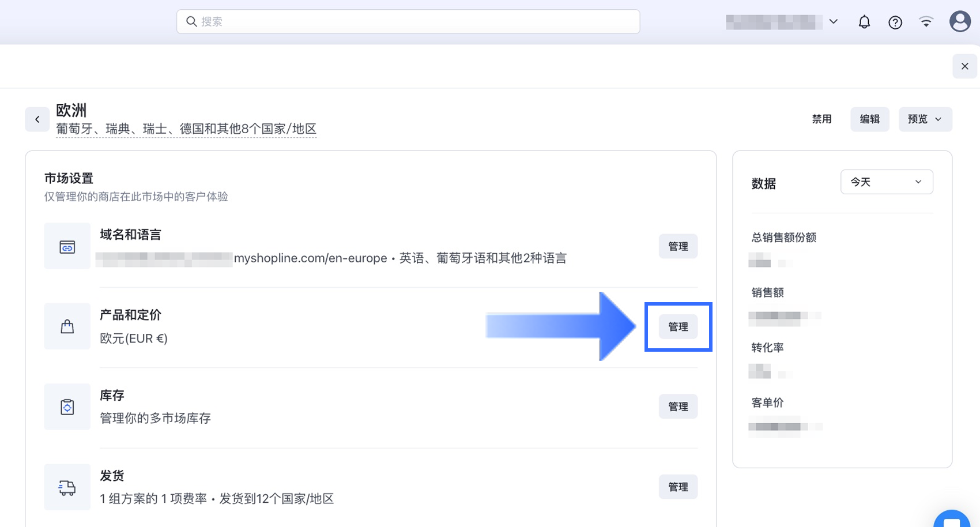Click 管理 for 发货

[678, 487]
